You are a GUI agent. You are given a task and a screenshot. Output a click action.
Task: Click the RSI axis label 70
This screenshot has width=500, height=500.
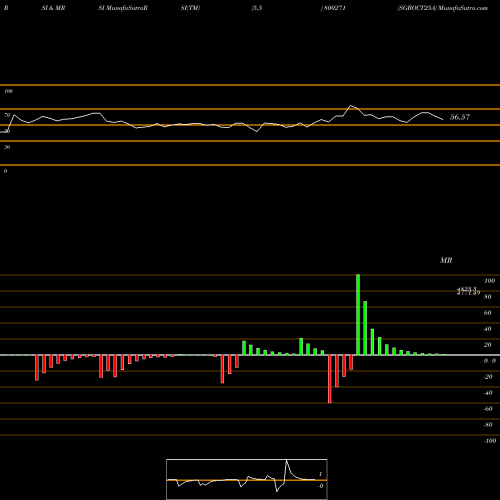(7, 115)
